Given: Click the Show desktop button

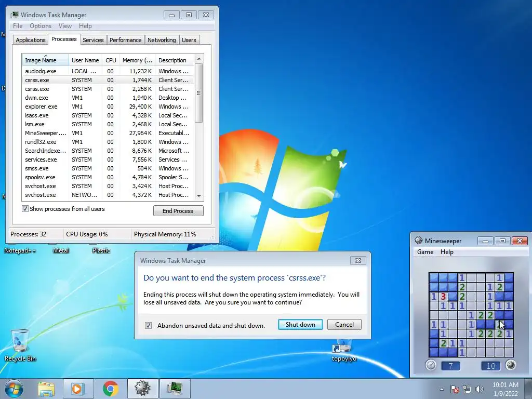Looking at the screenshot, I should tap(528, 389).
